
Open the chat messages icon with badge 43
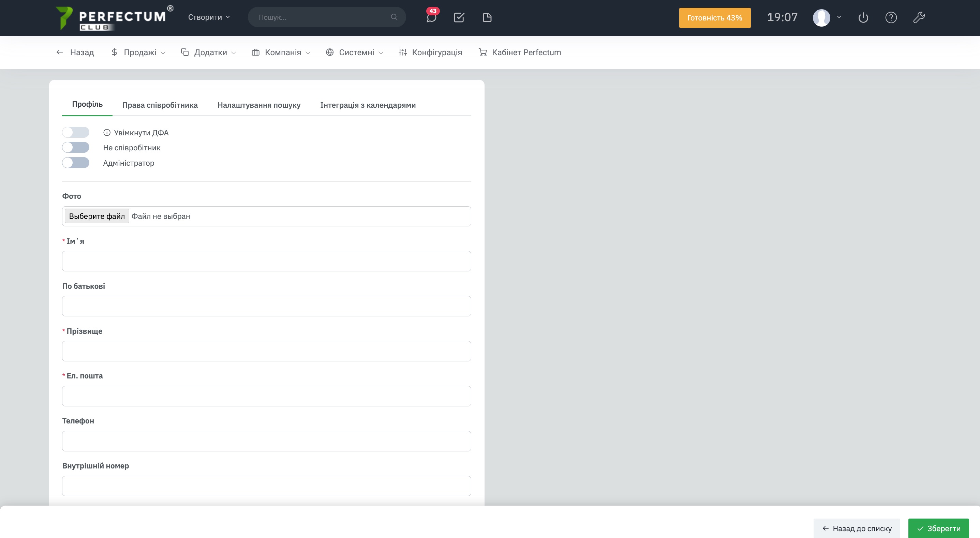[x=431, y=17]
